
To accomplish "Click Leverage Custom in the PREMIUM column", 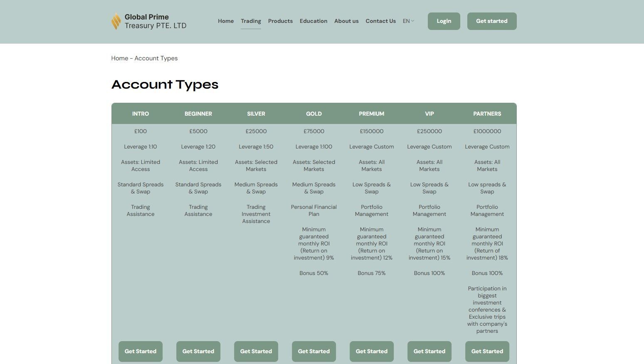I will [x=372, y=146].
